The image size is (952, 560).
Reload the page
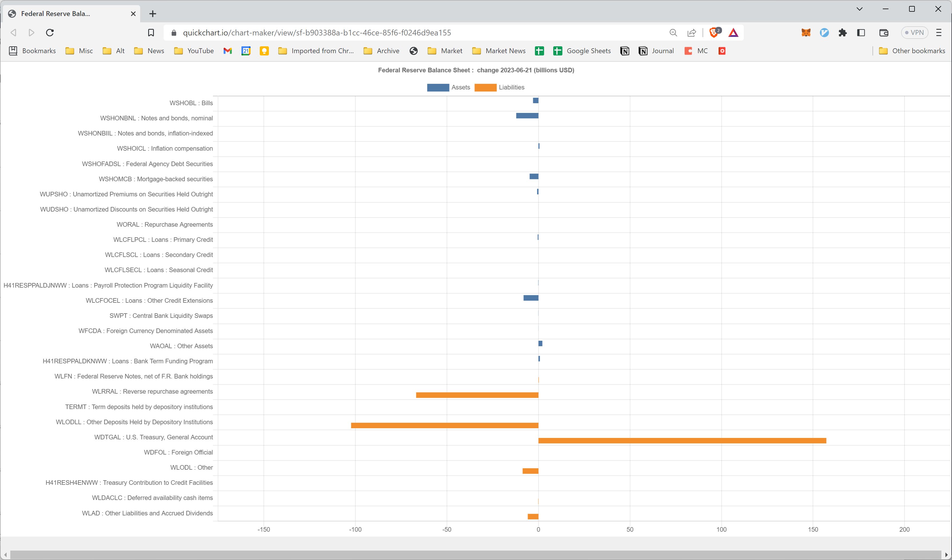[x=50, y=33]
